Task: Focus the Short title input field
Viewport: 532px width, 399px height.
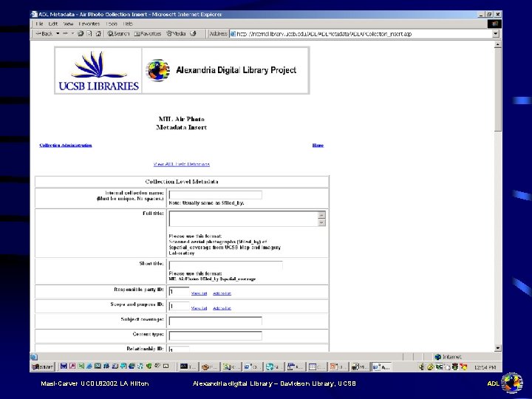Action: pos(225,265)
